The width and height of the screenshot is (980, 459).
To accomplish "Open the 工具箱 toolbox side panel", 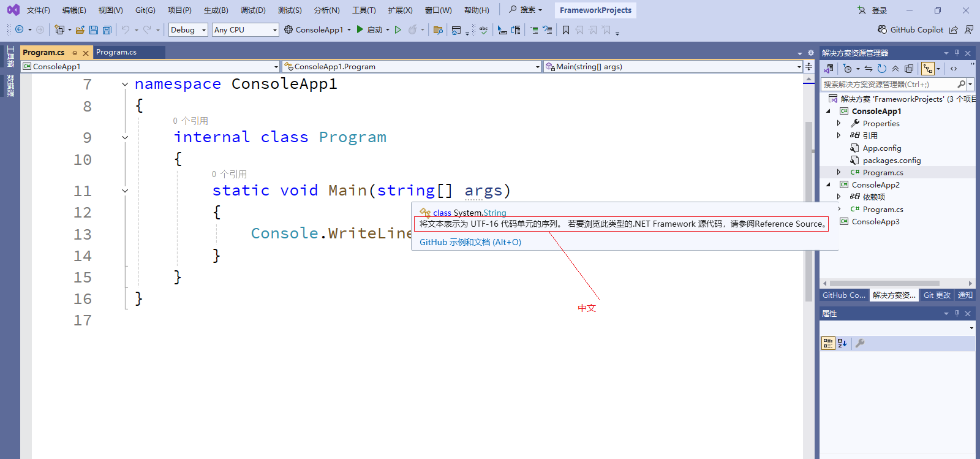I will coord(10,56).
